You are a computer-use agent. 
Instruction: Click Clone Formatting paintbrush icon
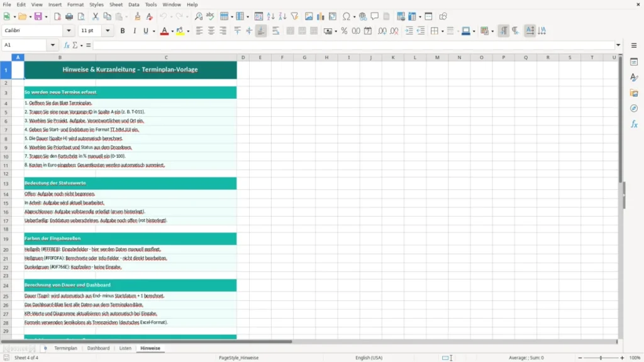138,16
